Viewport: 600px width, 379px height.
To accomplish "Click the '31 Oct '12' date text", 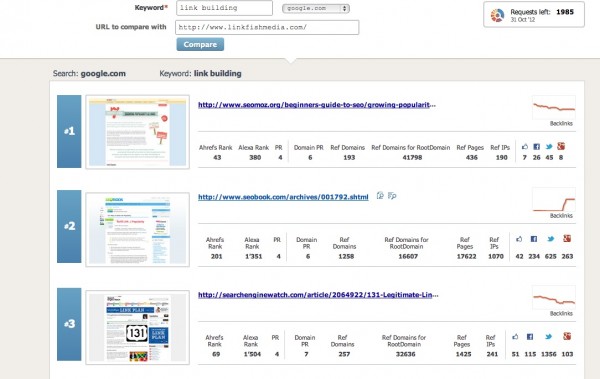I will point(523,20).
